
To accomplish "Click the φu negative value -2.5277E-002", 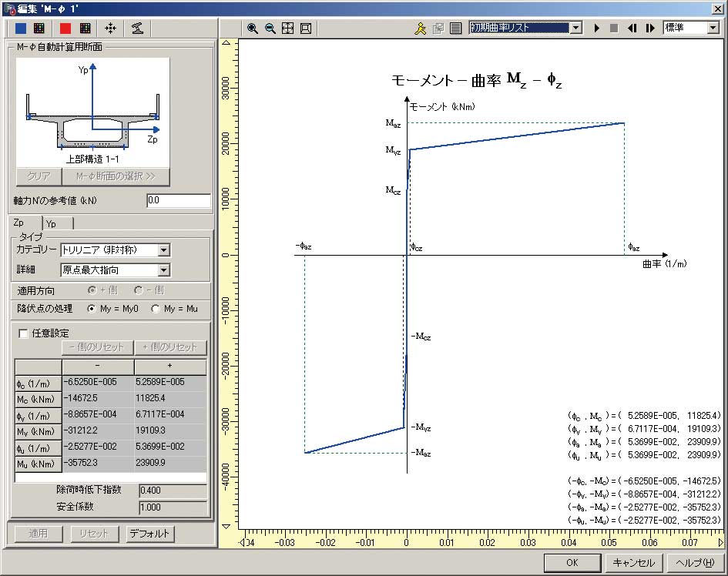I will (x=98, y=447).
